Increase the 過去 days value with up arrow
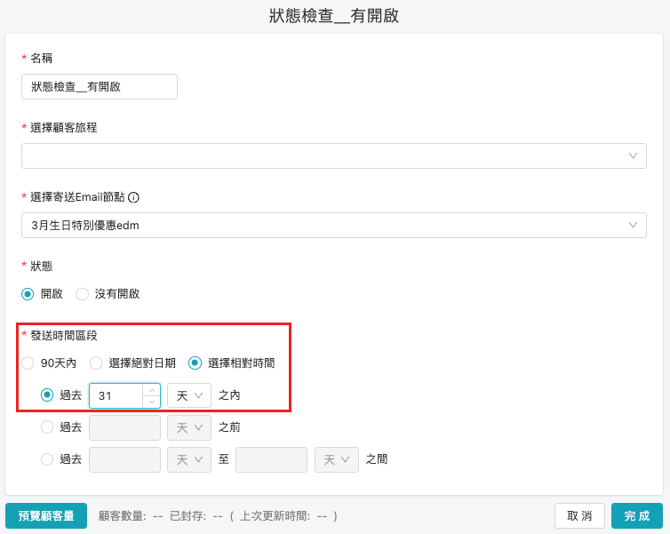 click(151, 390)
